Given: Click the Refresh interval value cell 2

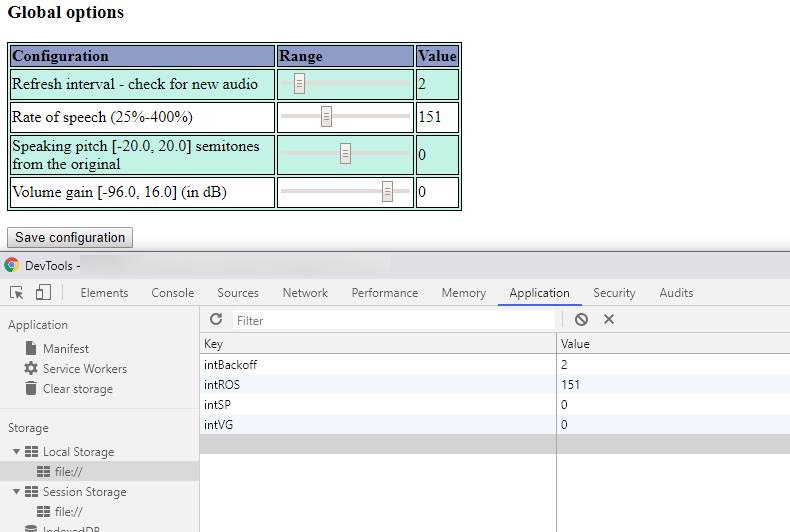Looking at the screenshot, I should tap(437, 84).
